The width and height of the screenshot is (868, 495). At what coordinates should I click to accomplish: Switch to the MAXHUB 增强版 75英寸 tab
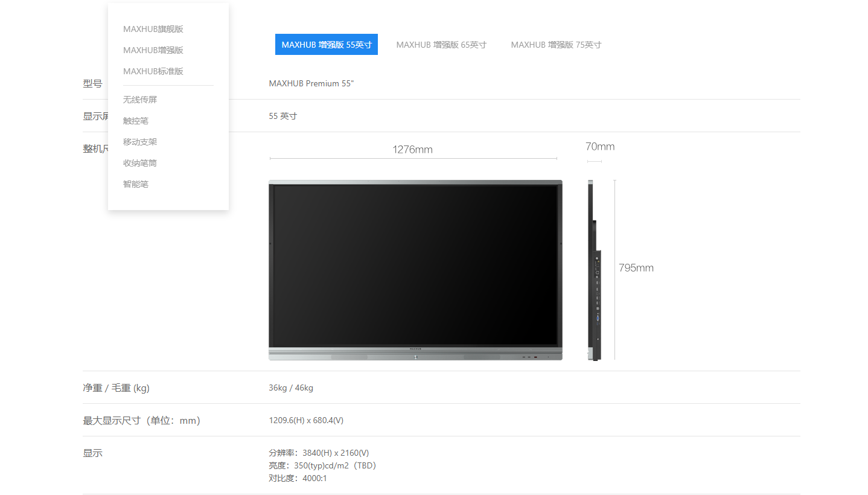pyautogui.click(x=556, y=45)
